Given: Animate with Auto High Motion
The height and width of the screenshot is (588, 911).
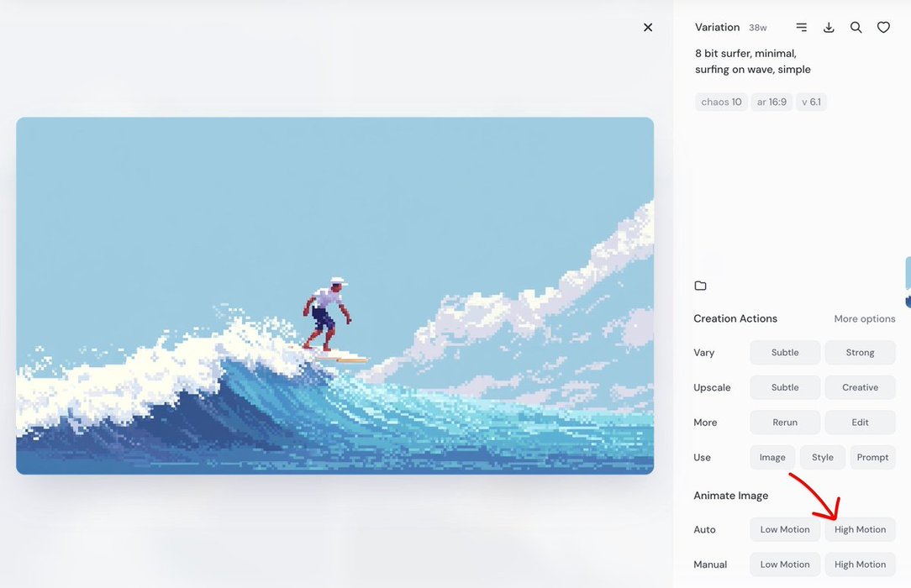Looking at the screenshot, I should pos(860,530).
